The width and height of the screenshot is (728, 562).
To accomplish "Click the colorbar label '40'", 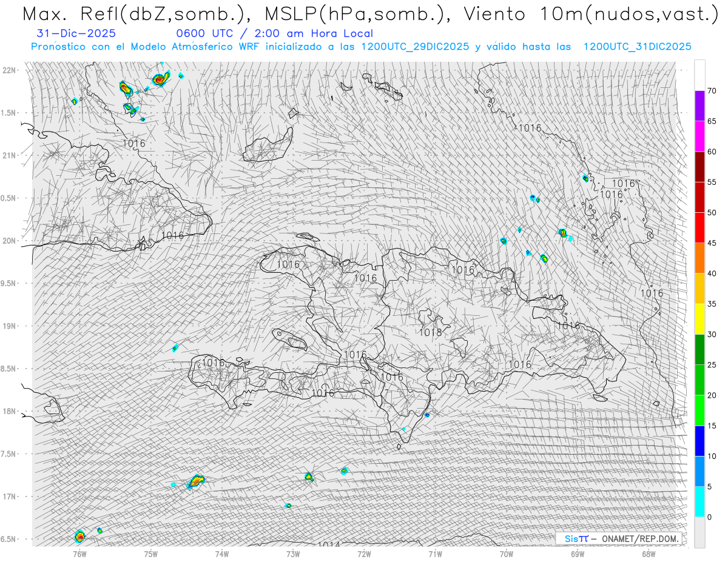I will point(712,273).
